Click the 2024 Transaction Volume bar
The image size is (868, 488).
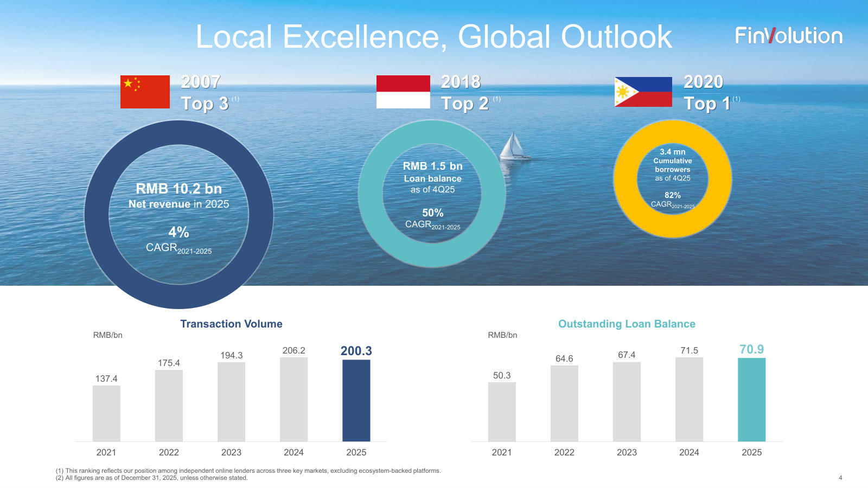[x=293, y=399]
